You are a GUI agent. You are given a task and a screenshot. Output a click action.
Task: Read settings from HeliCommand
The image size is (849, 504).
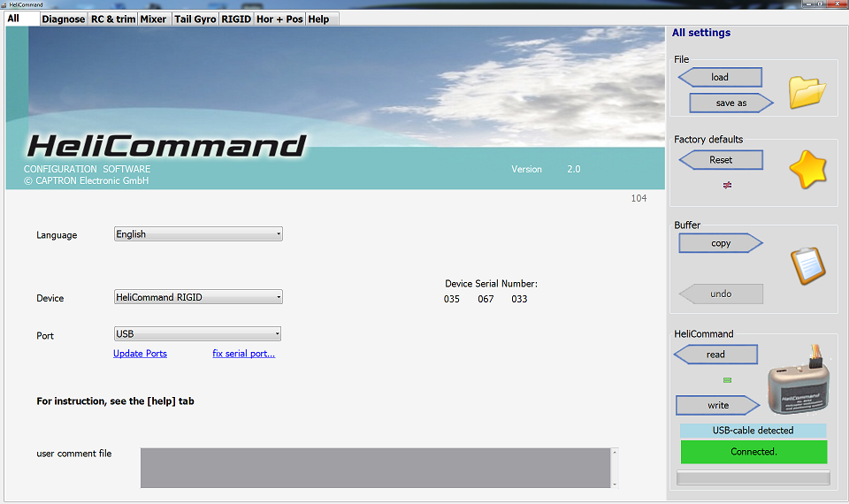[x=715, y=355]
